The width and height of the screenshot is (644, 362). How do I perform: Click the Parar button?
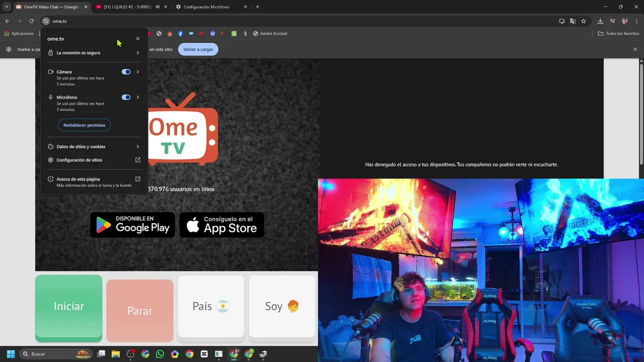coord(140,311)
